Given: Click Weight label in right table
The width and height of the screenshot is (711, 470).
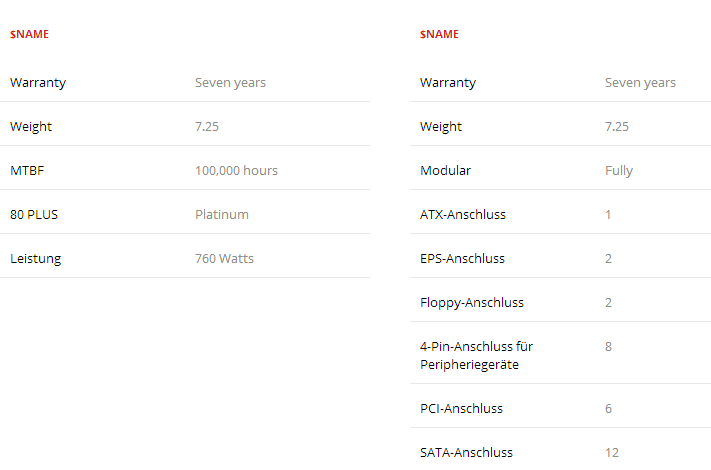Looking at the screenshot, I should 441,127.
